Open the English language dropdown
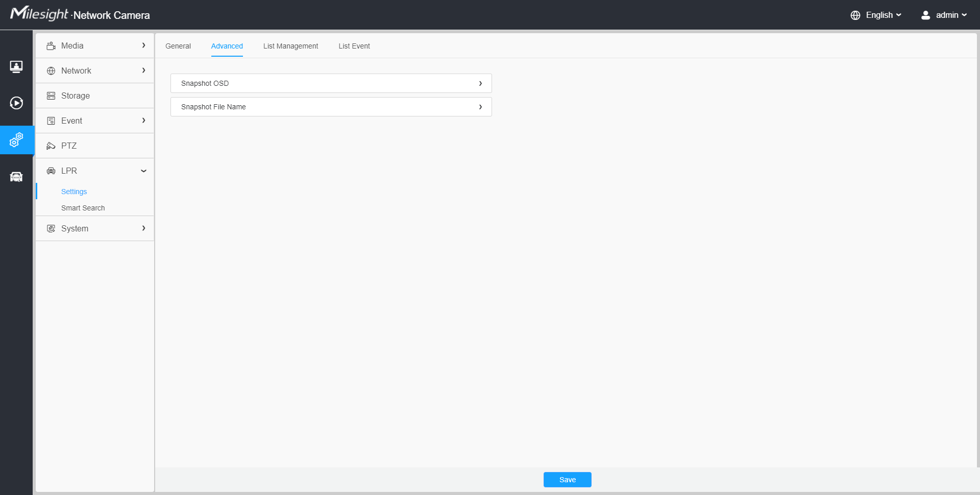The image size is (980, 495). click(x=884, y=15)
